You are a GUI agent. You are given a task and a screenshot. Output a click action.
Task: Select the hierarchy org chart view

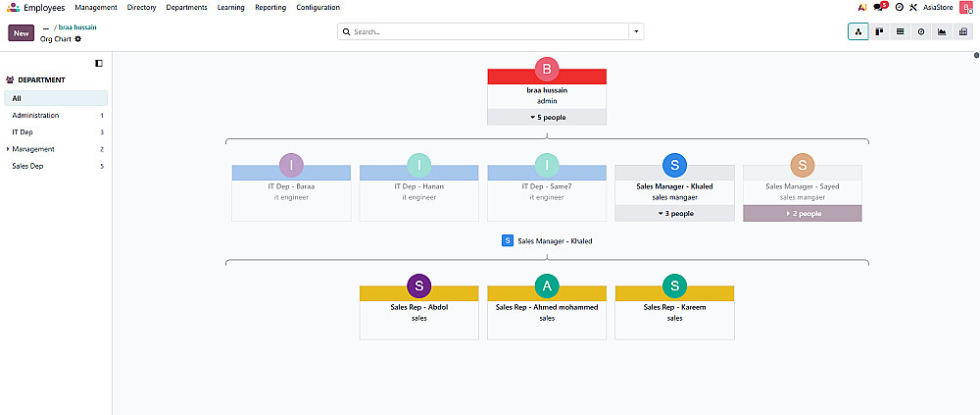click(858, 32)
